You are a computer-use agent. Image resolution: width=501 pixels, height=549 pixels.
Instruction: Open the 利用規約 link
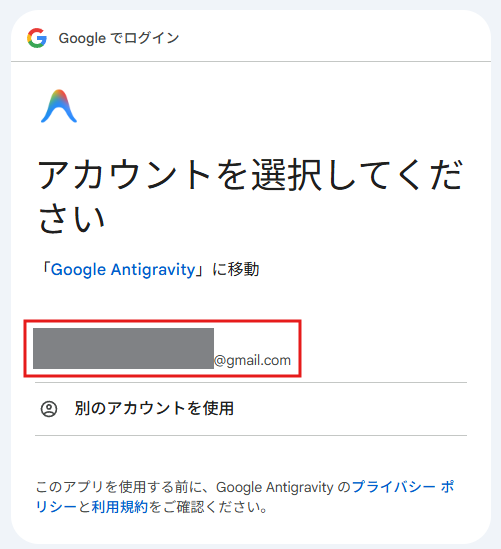point(120,507)
